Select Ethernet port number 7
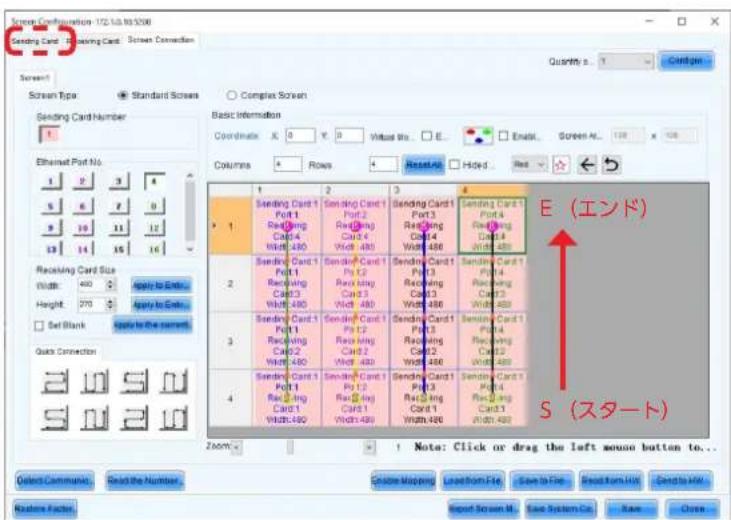Image resolution: width=731 pixels, height=520 pixels. [x=119, y=206]
